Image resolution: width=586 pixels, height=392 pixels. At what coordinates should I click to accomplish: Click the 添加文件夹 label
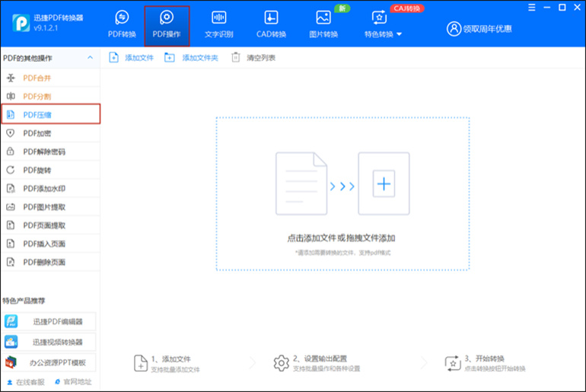click(200, 58)
